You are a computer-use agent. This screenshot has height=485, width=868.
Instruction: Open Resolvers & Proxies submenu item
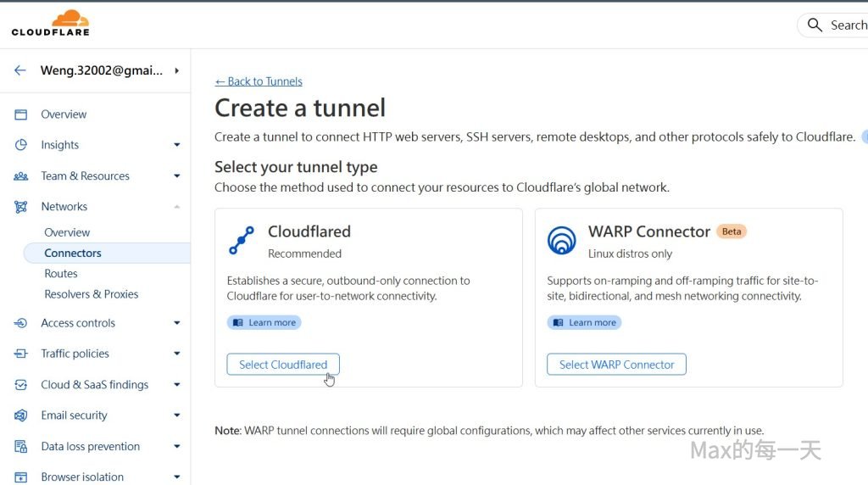coord(92,294)
